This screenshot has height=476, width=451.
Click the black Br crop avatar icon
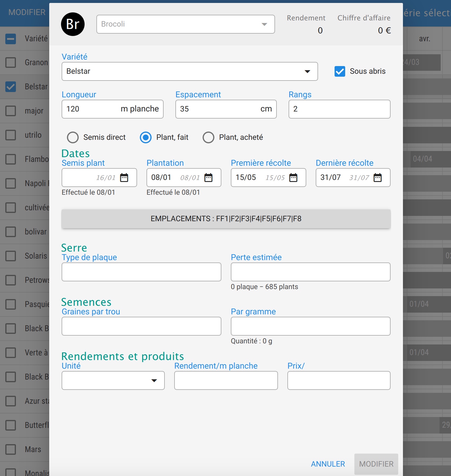pyautogui.click(x=73, y=24)
